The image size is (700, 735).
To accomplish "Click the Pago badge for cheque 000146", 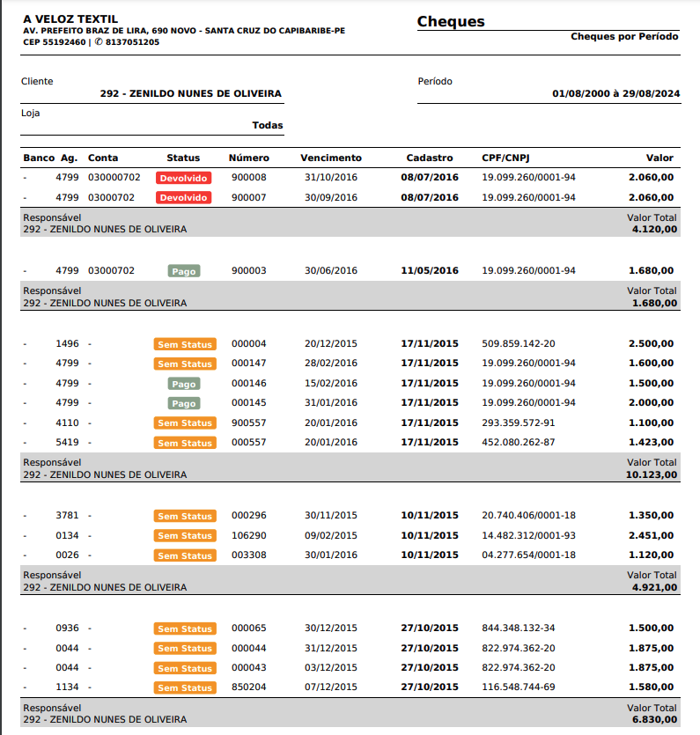I will coord(184,384).
